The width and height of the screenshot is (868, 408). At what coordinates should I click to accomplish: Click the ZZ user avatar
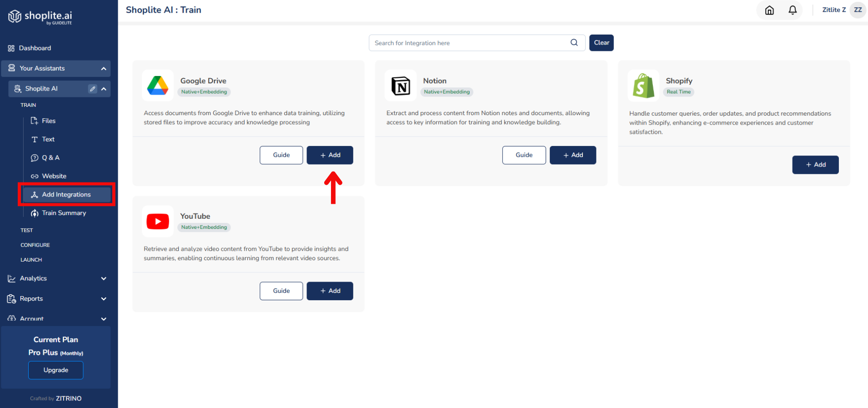(858, 10)
